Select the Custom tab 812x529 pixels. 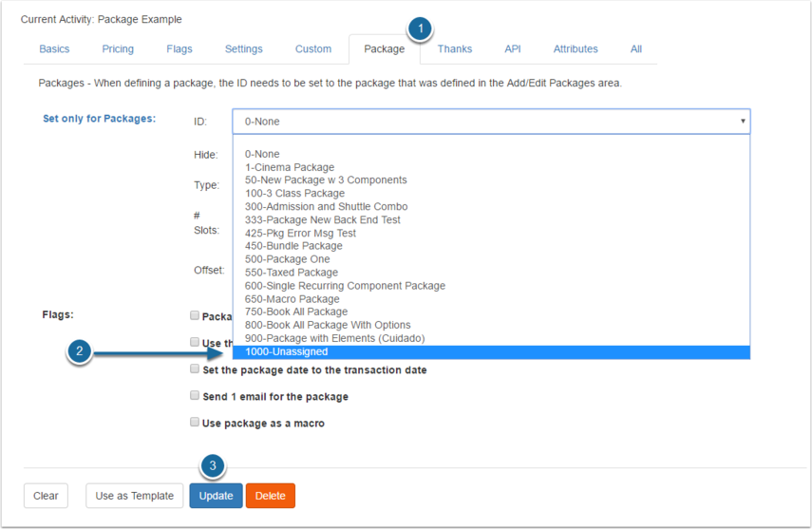click(x=313, y=48)
